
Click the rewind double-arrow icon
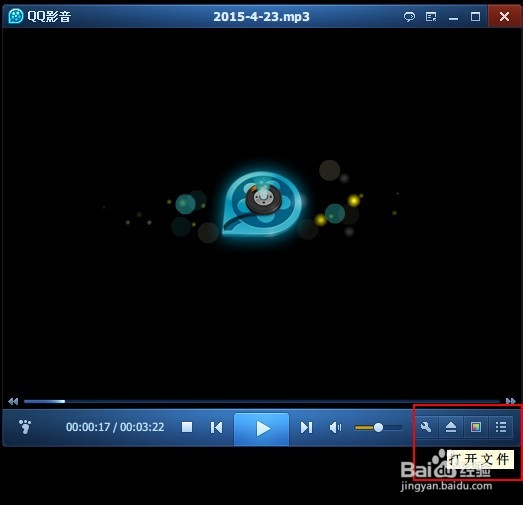click(13, 401)
